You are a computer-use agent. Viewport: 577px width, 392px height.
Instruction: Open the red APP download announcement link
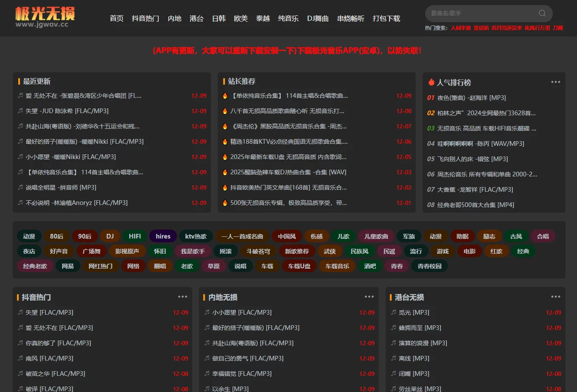coord(287,51)
